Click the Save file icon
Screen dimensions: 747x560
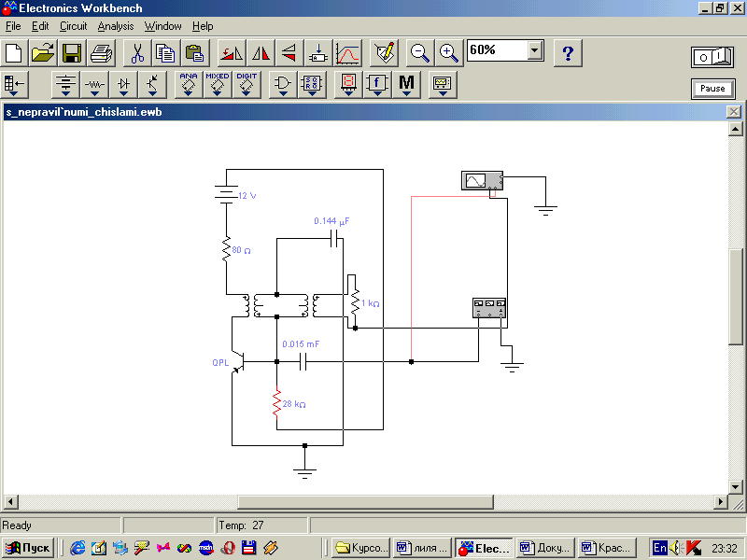(72, 52)
